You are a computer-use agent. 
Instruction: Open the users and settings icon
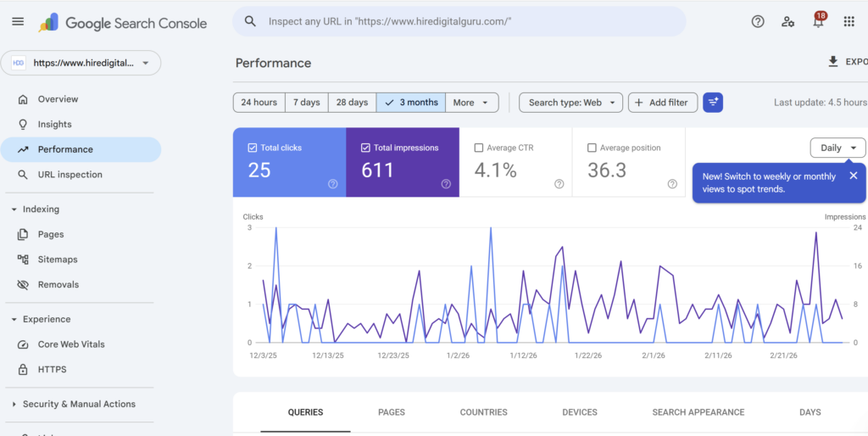click(x=788, y=22)
